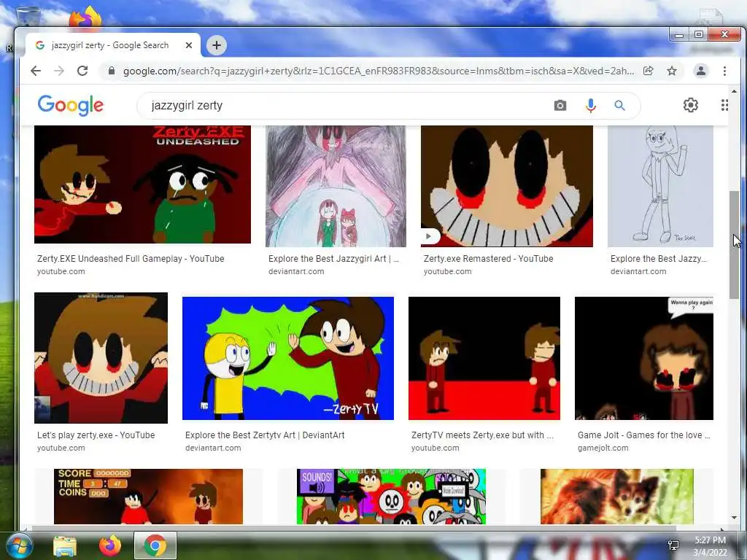This screenshot has width=747, height=560.
Task: Open the SCORE TIME COINS game thumbnail
Action: point(148,496)
